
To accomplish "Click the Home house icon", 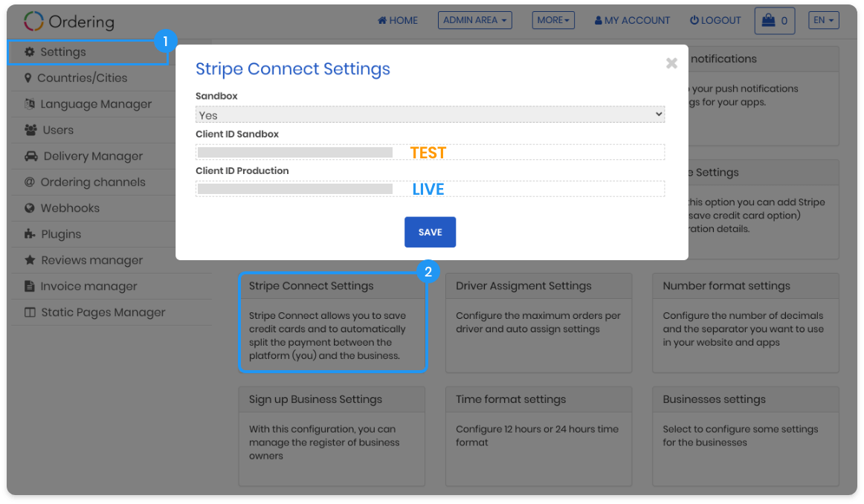I will (x=382, y=20).
